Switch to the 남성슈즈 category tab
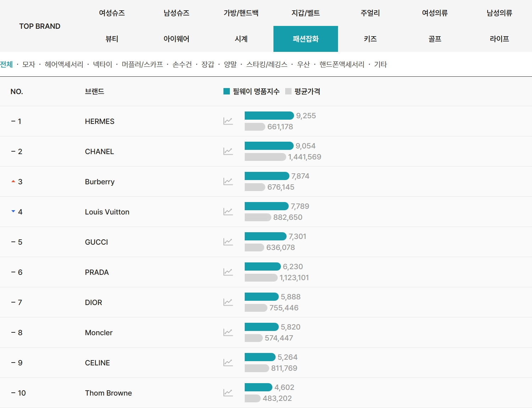Image resolution: width=532 pixels, height=408 pixels. pos(176,13)
